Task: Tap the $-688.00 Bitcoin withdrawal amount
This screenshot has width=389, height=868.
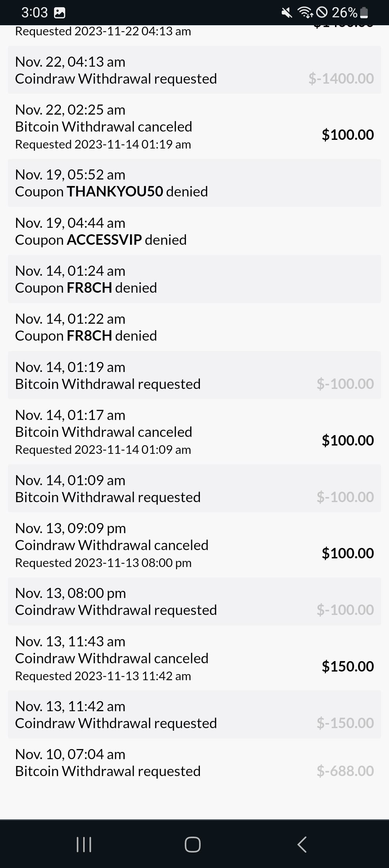Action: (345, 771)
